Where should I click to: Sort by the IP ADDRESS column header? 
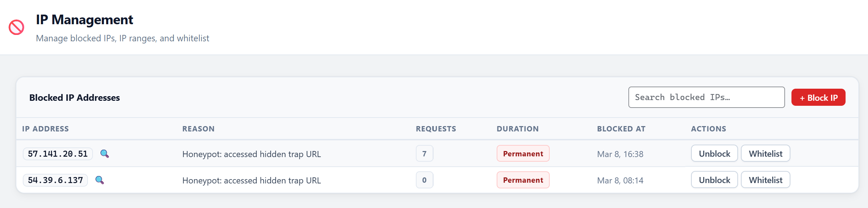coord(45,129)
